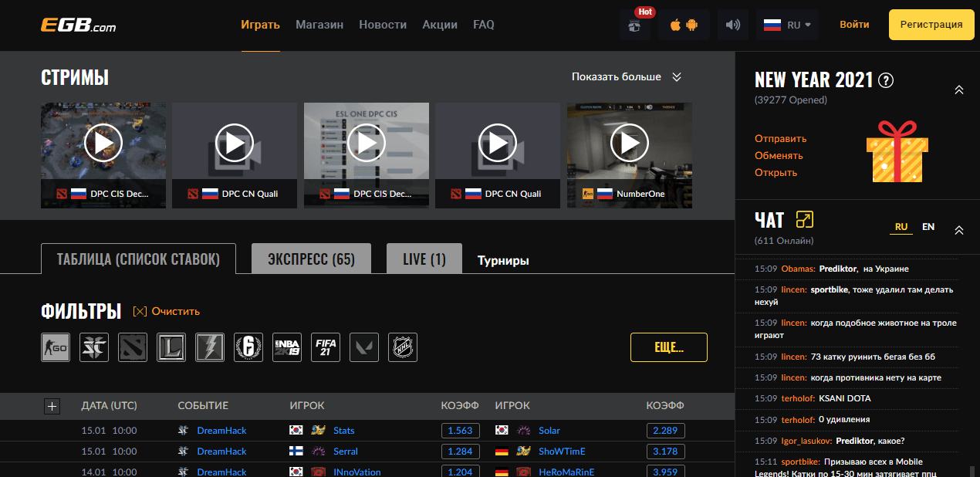
Task: Sort table by Дата (UTC) header
Action: tap(109, 406)
